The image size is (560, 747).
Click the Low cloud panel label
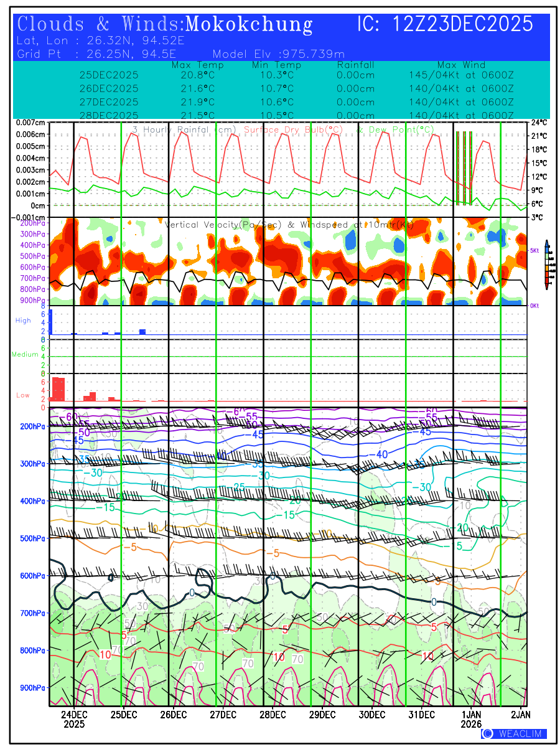[23, 395]
